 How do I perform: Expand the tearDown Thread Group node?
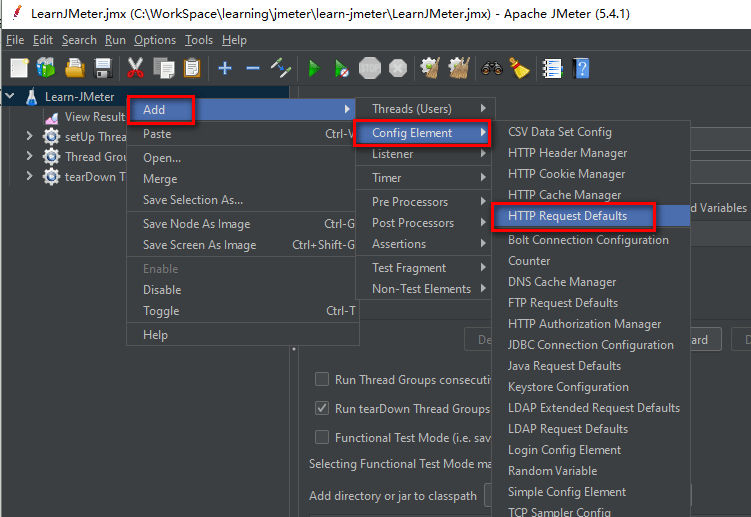[x=30, y=176]
